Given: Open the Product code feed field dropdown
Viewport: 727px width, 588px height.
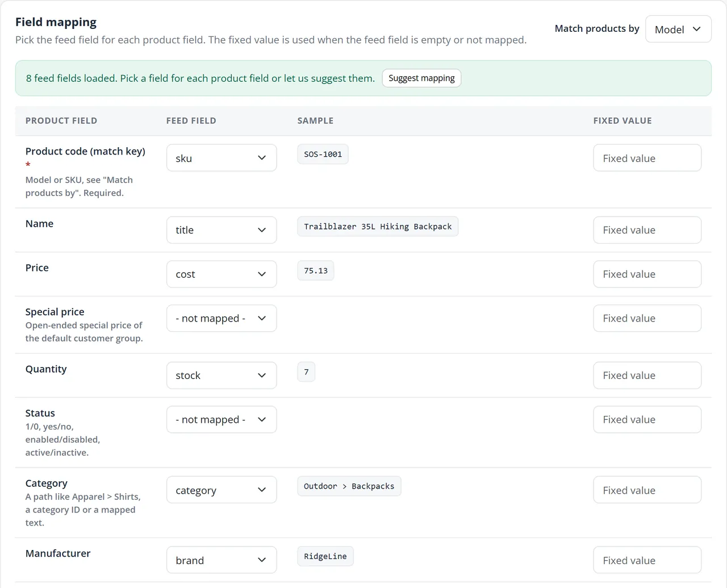Looking at the screenshot, I should (x=222, y=158).
